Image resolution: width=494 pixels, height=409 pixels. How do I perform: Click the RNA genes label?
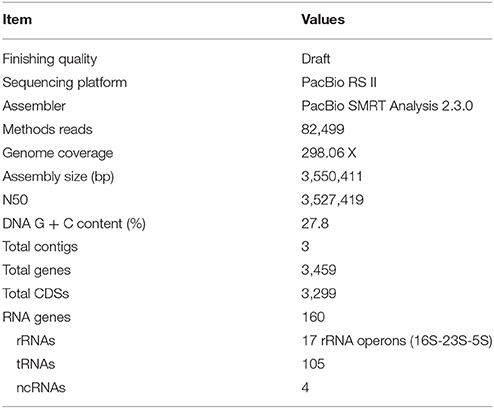point(37,318)
